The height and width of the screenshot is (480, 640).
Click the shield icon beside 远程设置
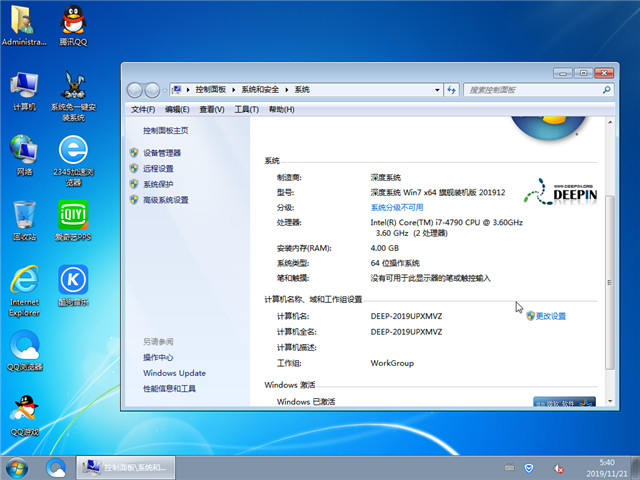[x=134, y=168]
